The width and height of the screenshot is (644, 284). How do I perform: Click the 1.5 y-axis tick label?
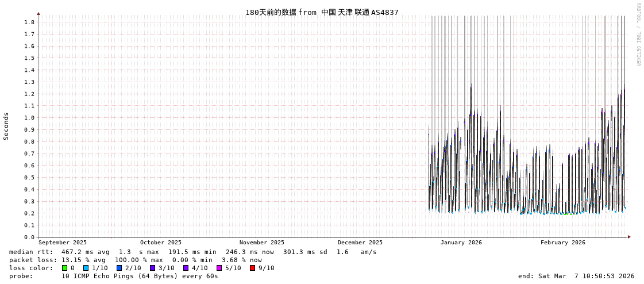pos(29,58)
